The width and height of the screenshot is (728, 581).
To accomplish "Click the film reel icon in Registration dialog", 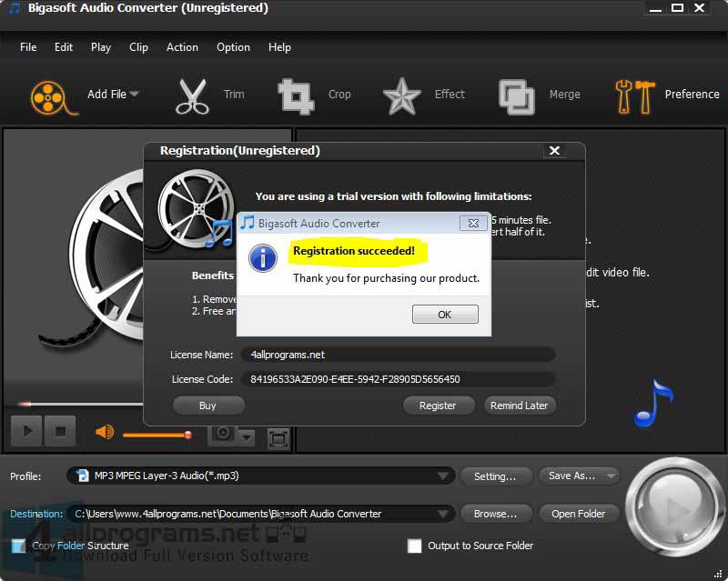I will 196,208.
